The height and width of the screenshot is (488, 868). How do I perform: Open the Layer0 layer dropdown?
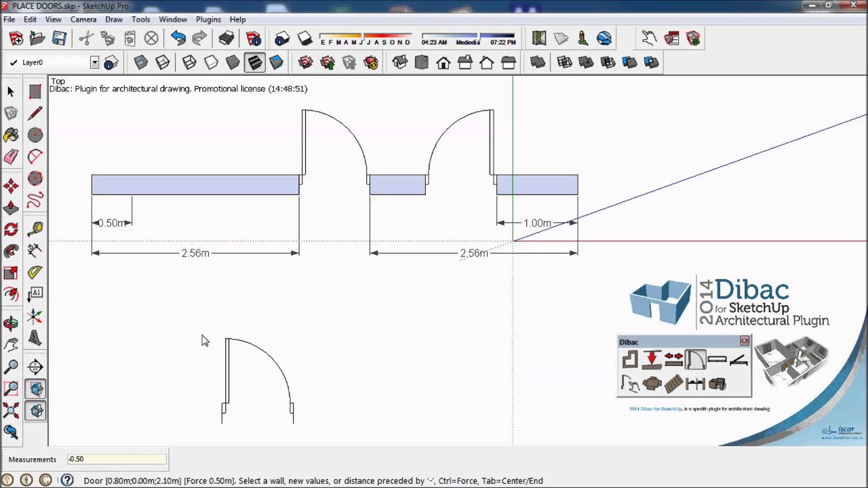click(94, 62)
